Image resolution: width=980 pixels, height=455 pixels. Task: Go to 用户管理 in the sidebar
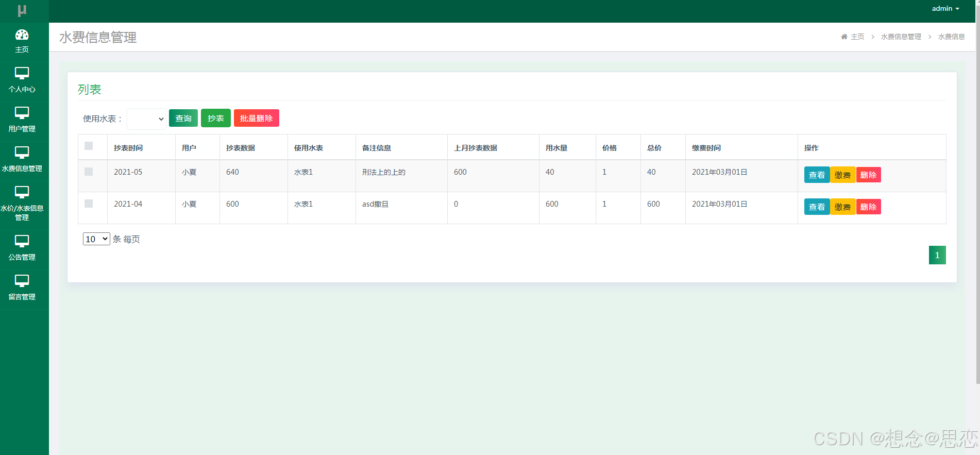click(x=22, y=129)
